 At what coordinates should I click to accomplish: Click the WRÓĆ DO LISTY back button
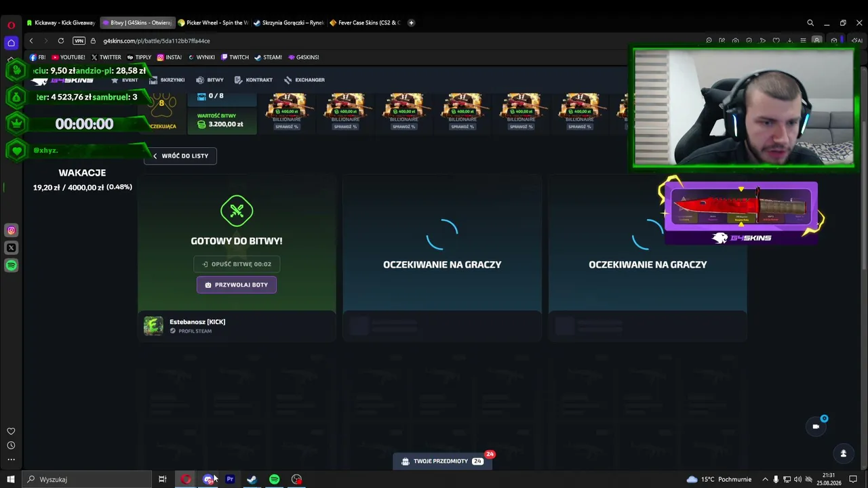point(180,156)
